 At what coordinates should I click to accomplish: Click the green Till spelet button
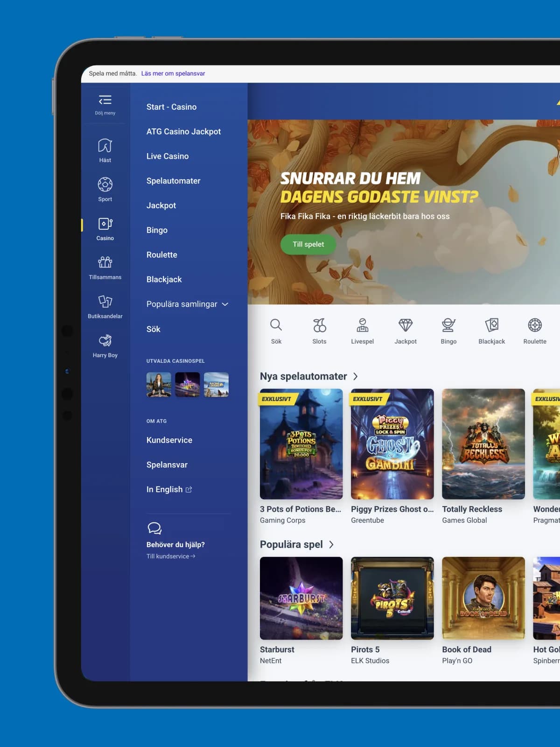click(308, 244)
